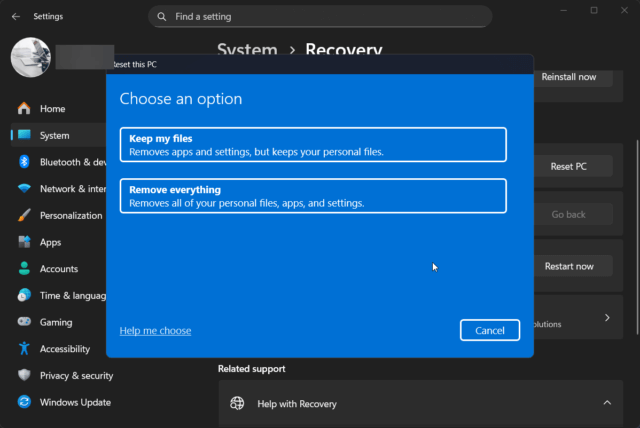Open the user profile avatar
This screenshot has height=428, width=640.
click(31, 58)
